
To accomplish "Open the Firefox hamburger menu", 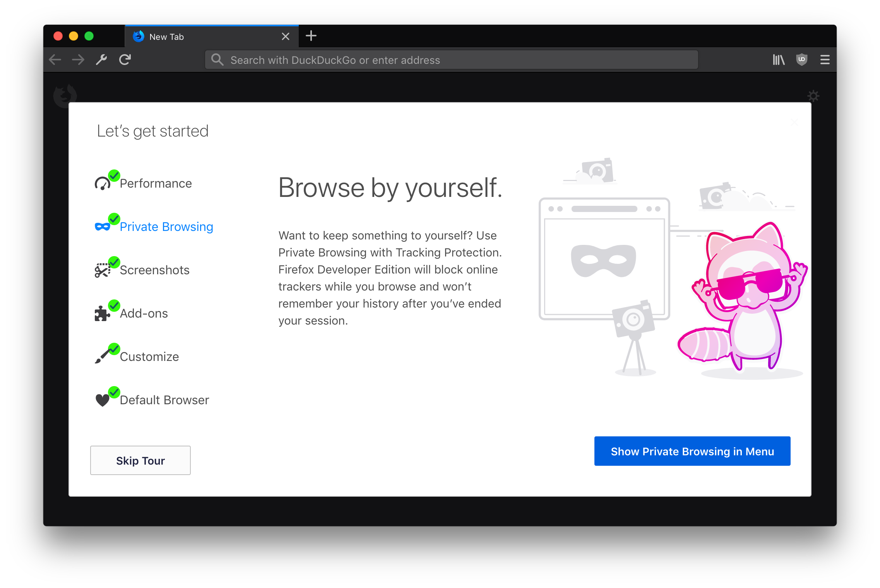I will click(825, 60).
